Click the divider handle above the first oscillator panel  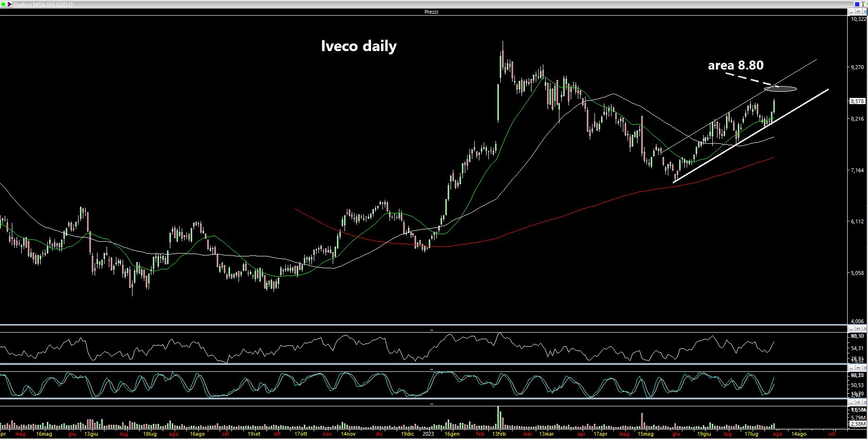[x=431, y=329]
